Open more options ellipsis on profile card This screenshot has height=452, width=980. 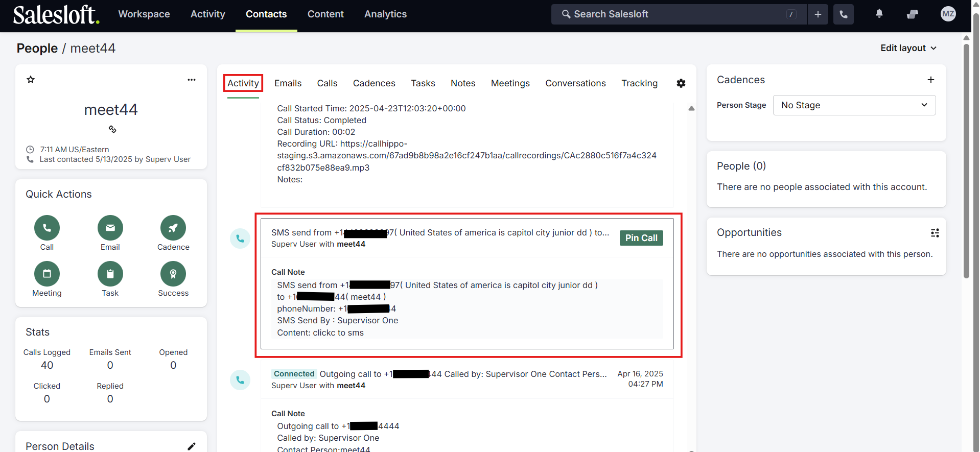coord(192,80)
